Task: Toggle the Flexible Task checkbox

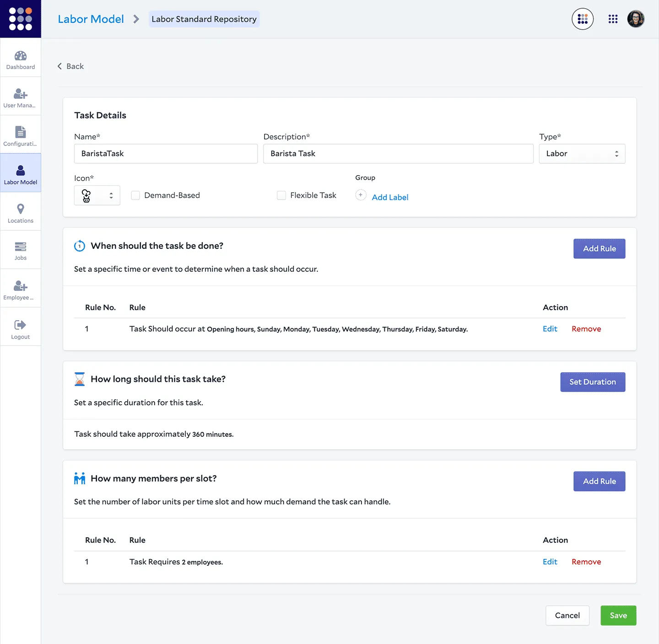Action: click(x=281, y=195)
